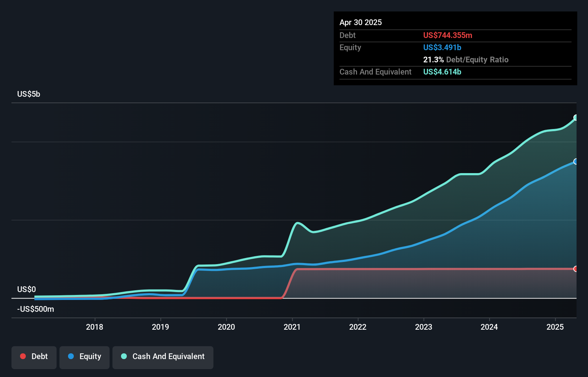Click the Apr 30 2025 tooltip date
The width and height of the screenshot is (588, 377).
click(x=361, y=22)
